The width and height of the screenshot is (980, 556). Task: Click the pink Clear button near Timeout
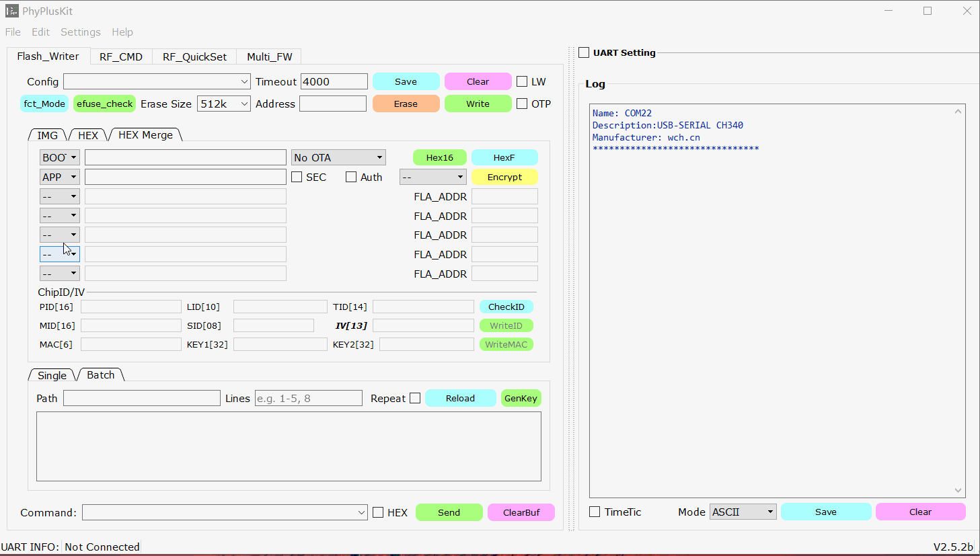click(x=478, y=81)
